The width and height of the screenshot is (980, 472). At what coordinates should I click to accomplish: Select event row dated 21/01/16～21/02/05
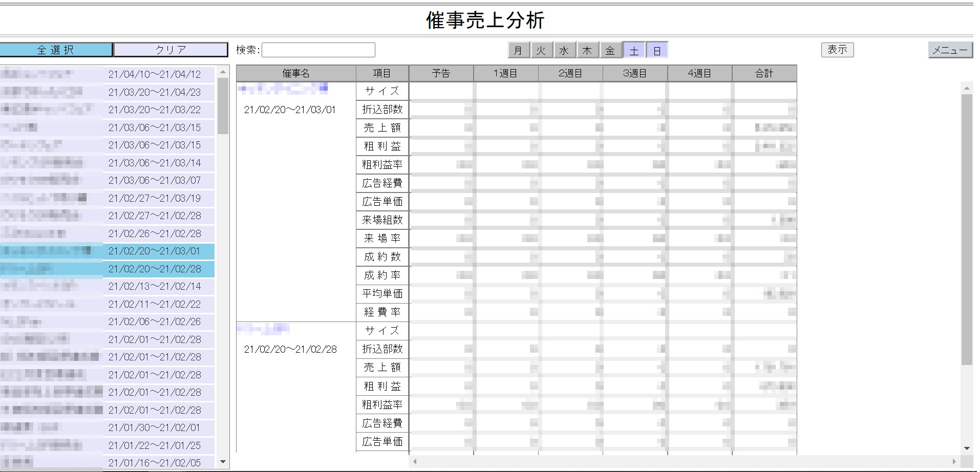tap(107, 463)
